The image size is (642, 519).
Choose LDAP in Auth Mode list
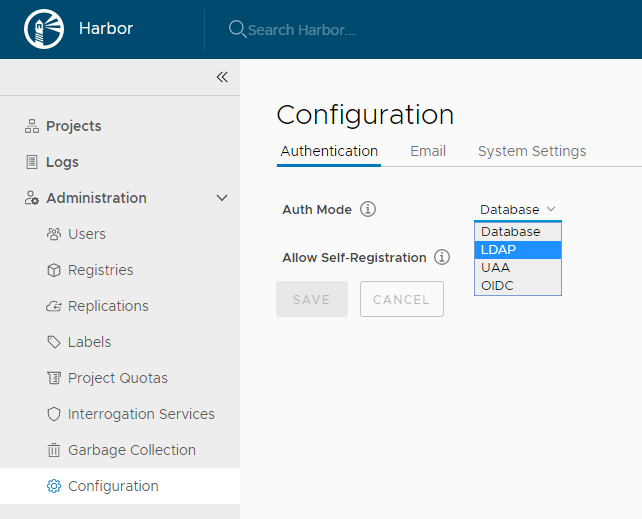click(x=518, y=250)
